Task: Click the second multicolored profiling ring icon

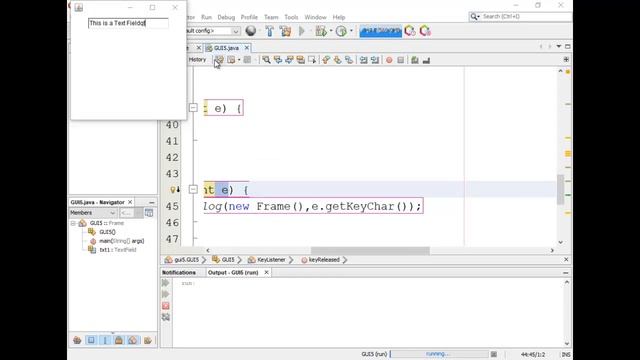Action: [425, 31]
